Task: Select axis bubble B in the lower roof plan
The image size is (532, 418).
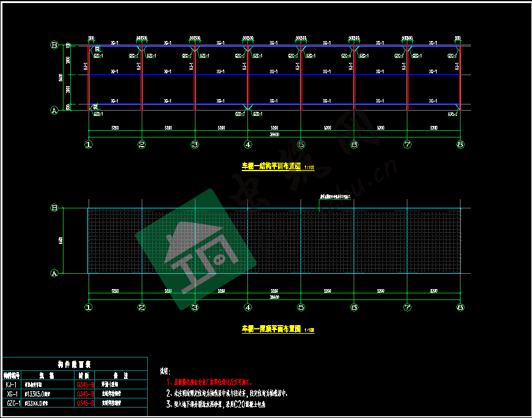Action: [54, 208]
